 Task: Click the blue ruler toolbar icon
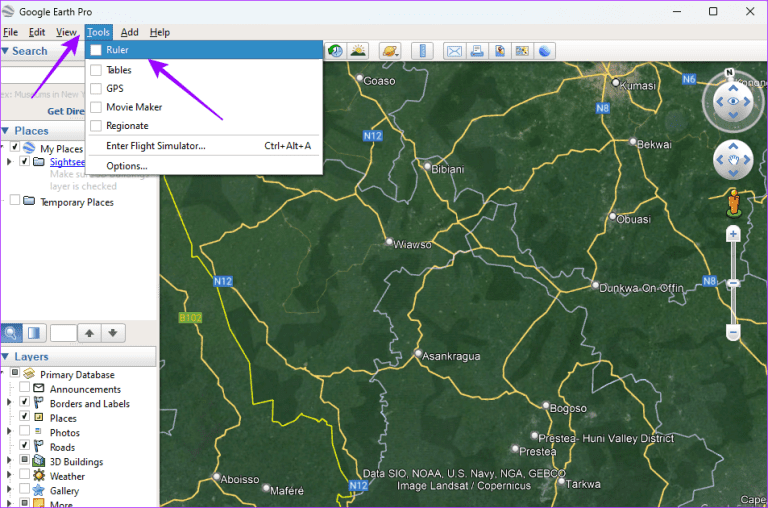423,51
